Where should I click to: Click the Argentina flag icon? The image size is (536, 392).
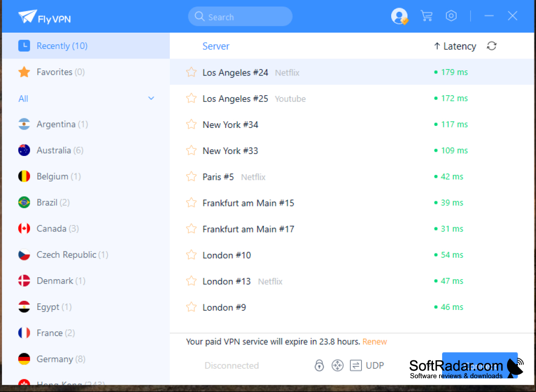click(x=24, y=124)
